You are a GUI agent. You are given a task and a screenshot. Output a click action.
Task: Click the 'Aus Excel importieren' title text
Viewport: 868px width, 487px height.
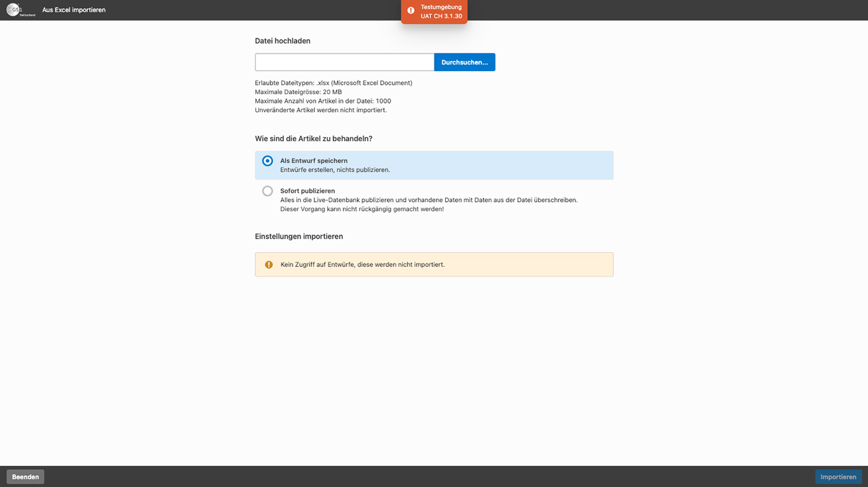(74, 10)
